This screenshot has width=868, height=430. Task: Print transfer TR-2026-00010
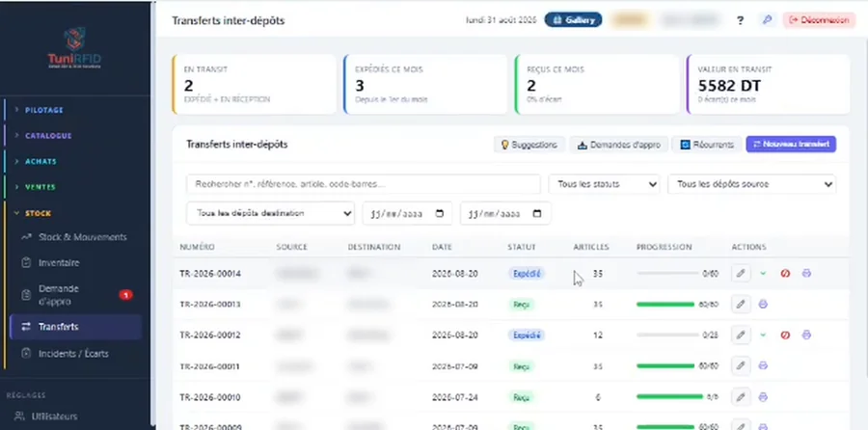763,397
